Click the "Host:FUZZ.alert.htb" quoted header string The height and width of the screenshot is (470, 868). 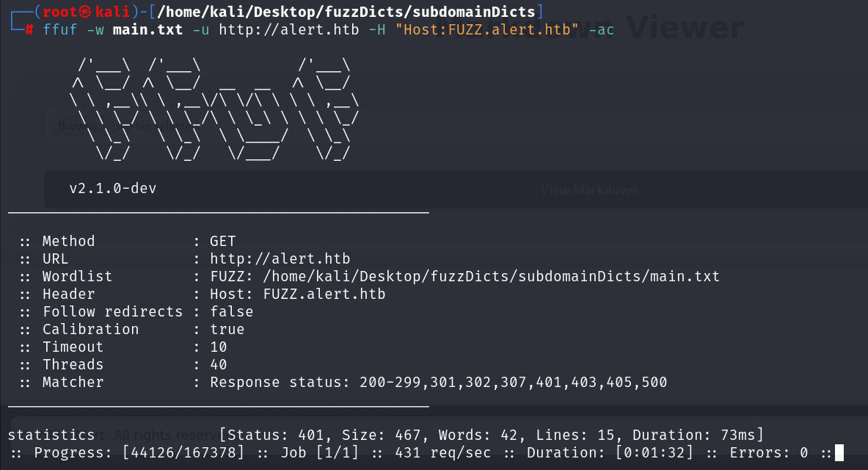click(x=486, y=29)
